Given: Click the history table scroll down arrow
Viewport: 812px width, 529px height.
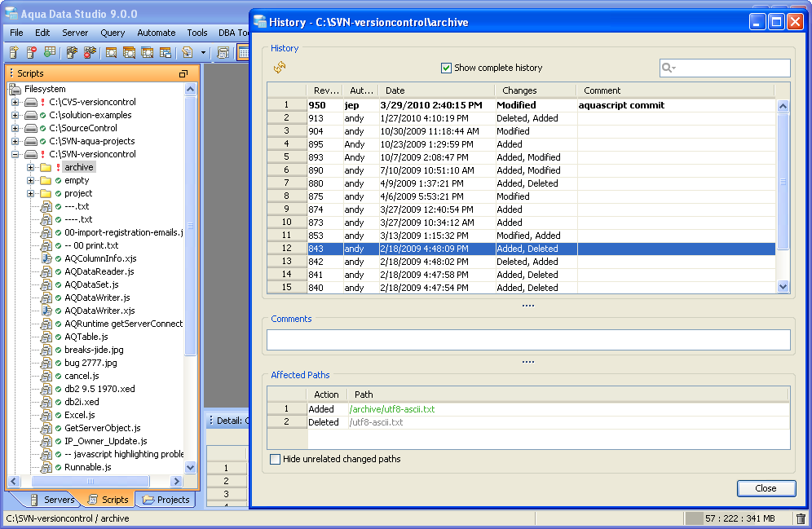Looking at the screenshot, I should point(783,286).
